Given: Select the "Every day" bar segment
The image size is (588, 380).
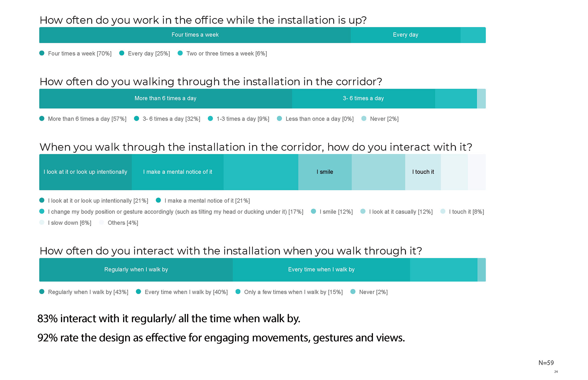Looking at the screenshot, I should click(405, 35).
